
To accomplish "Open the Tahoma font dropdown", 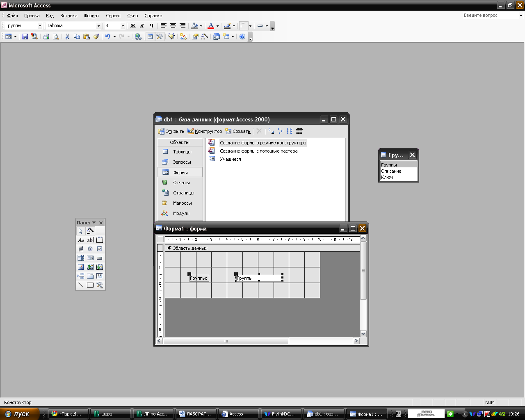I will [x=98, y=26].
